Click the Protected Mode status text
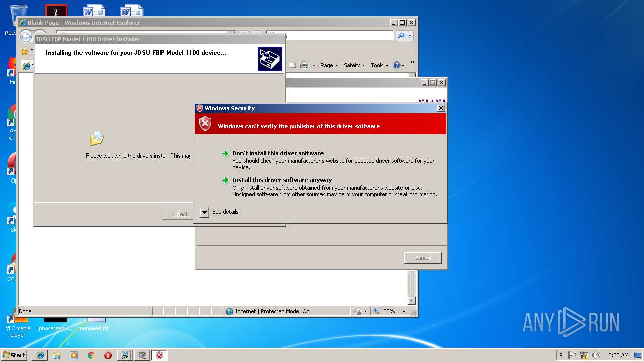This screenshot has height=362, width=644. tap(273, 311)
